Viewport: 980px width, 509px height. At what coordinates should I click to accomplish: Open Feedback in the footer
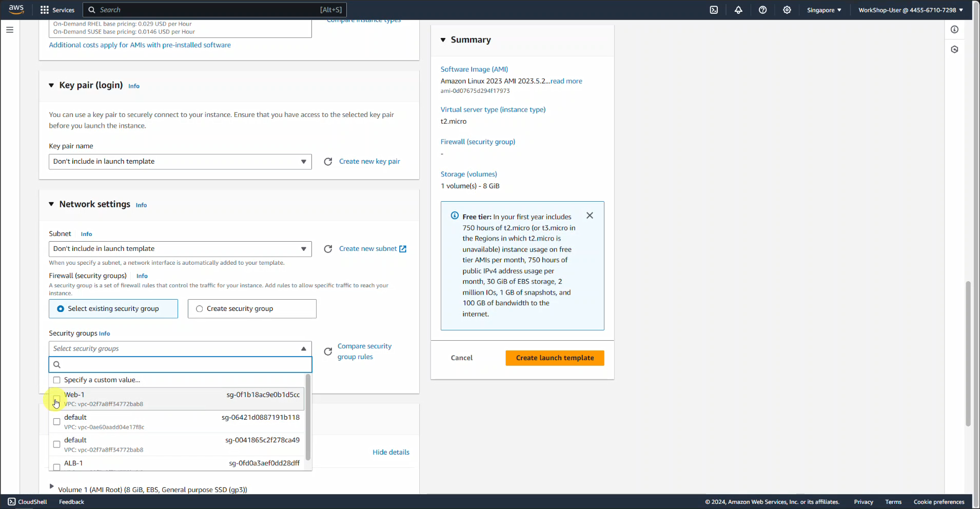pyautogui.click(x=71, y=502)
